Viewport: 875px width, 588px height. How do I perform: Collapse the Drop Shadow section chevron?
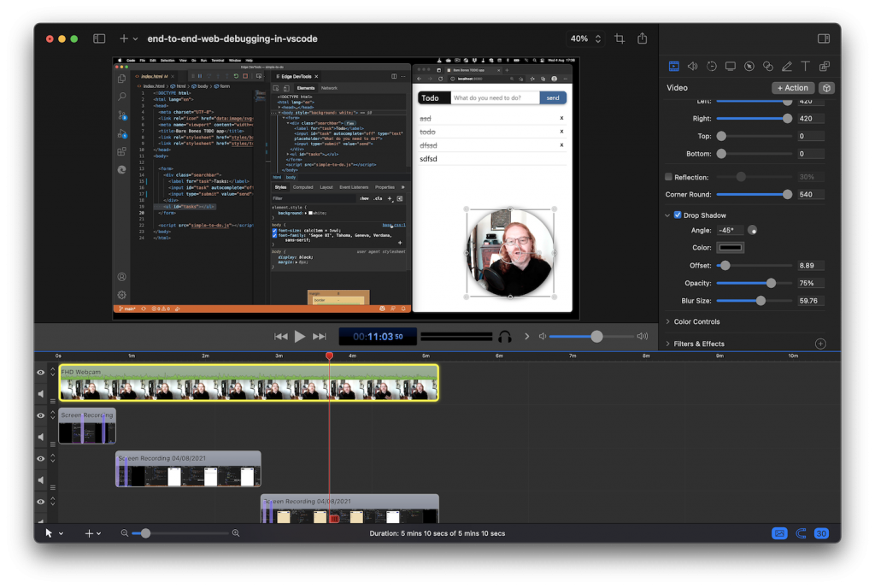667,215
